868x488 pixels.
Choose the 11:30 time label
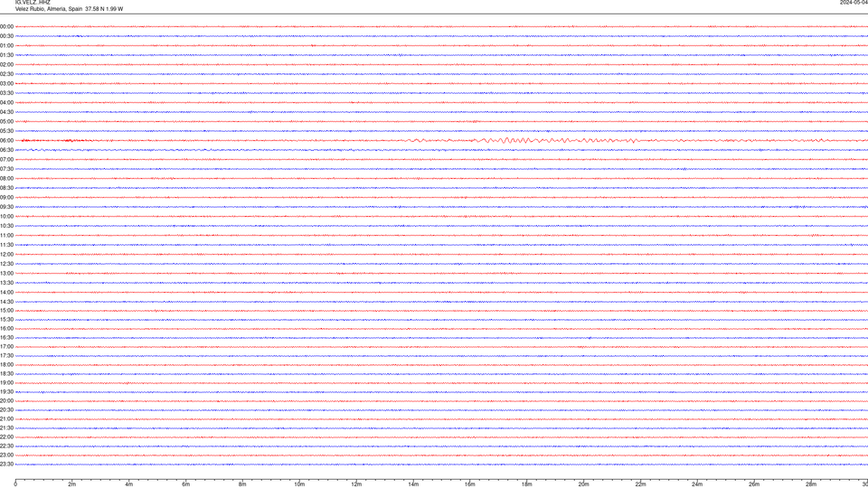pyautogui.click(x=6, y=245)
